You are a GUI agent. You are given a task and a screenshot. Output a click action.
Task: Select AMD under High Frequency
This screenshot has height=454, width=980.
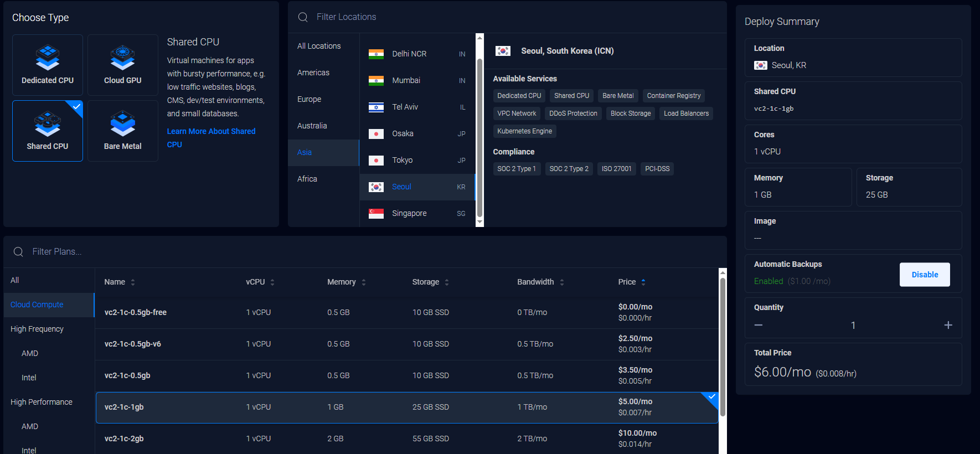[x=49, y=354]
